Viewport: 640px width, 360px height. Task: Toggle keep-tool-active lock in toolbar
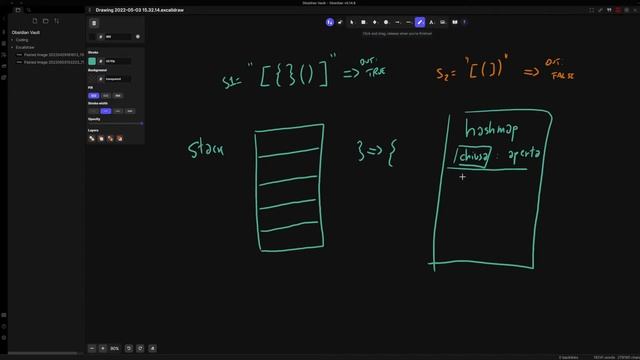(x=340, y=22)
